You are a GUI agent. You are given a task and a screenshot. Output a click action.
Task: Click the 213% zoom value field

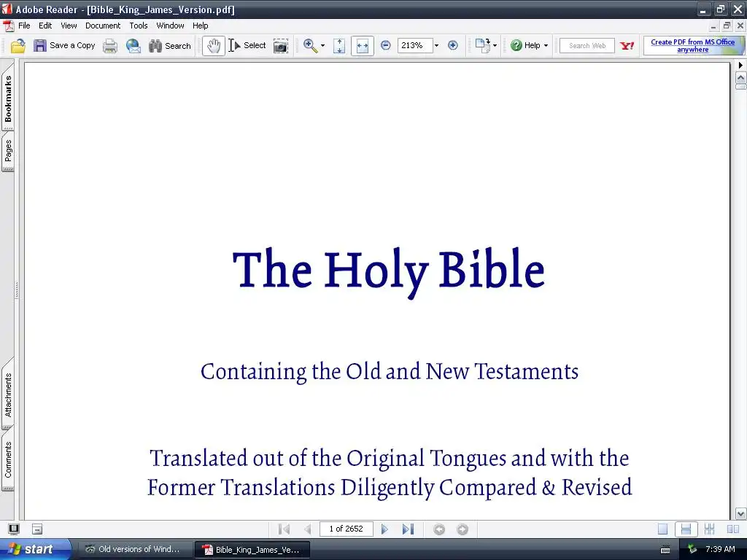pyautogui.click(x=415, y=46)
